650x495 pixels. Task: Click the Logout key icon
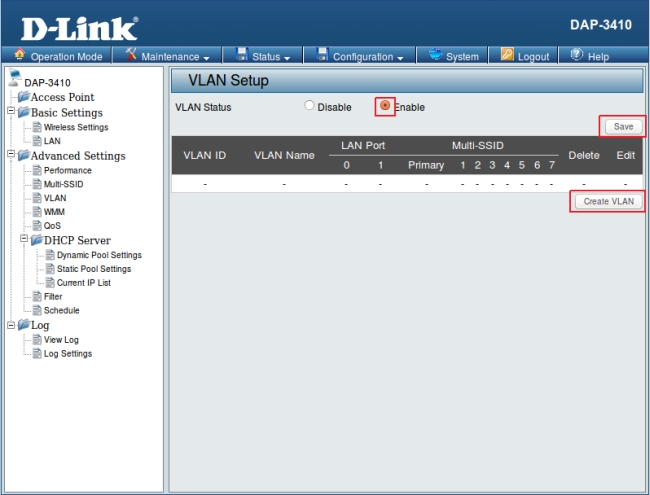point(506,56)
